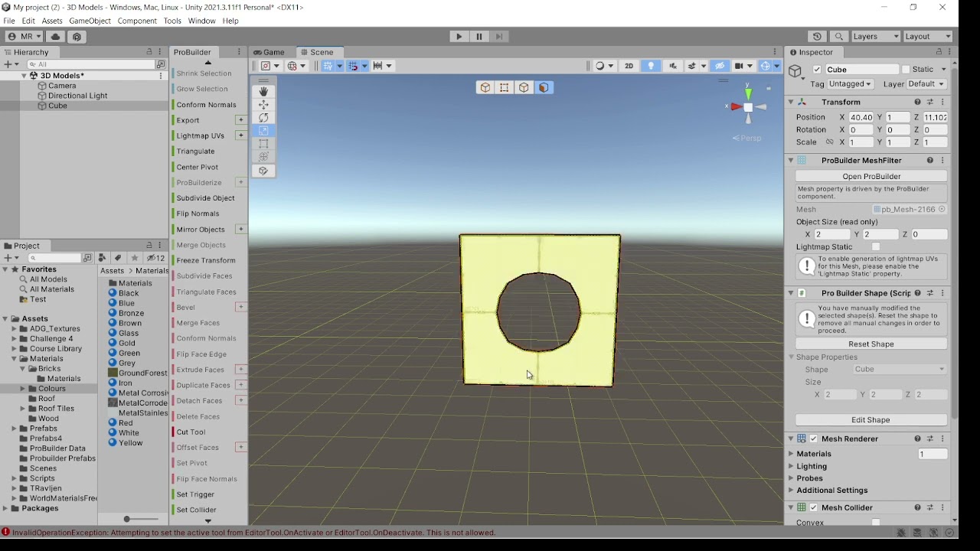Open the GameObject menu
The height and width of the screenshot is (551, 980).
(x=90, y=21)
